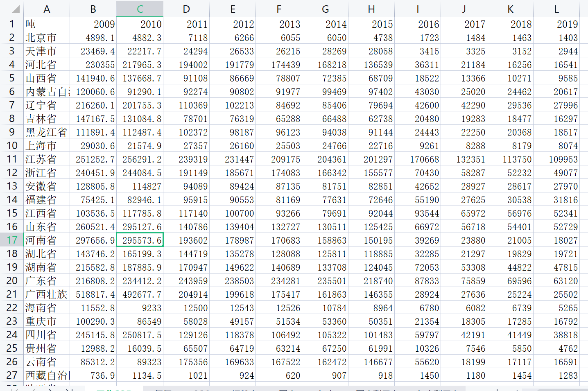Click the 2013 year header cell
Image resolution: width=588 pixels, height=391 pixels.
pos(279,24)
